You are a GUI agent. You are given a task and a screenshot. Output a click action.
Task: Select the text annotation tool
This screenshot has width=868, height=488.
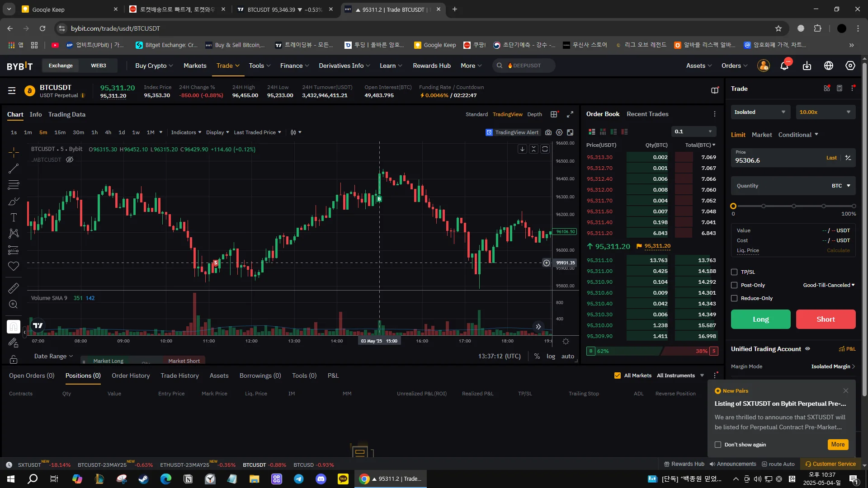click(14, 217)
